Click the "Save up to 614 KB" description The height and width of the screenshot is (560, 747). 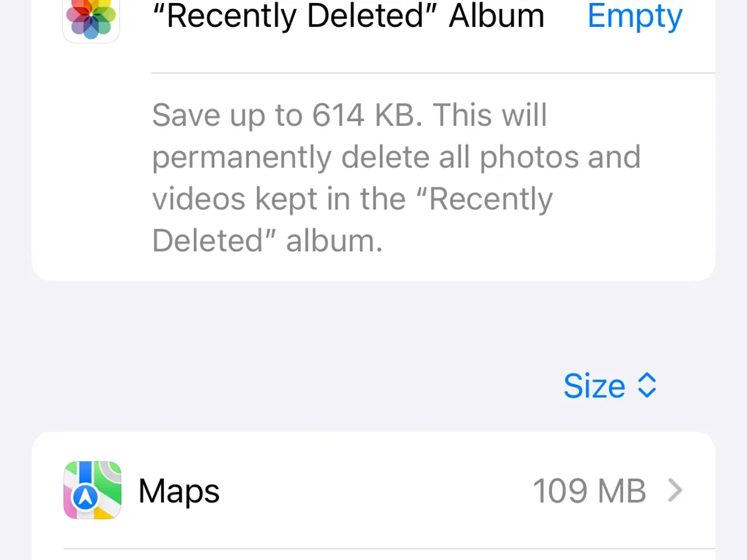(x=396, y=177)
